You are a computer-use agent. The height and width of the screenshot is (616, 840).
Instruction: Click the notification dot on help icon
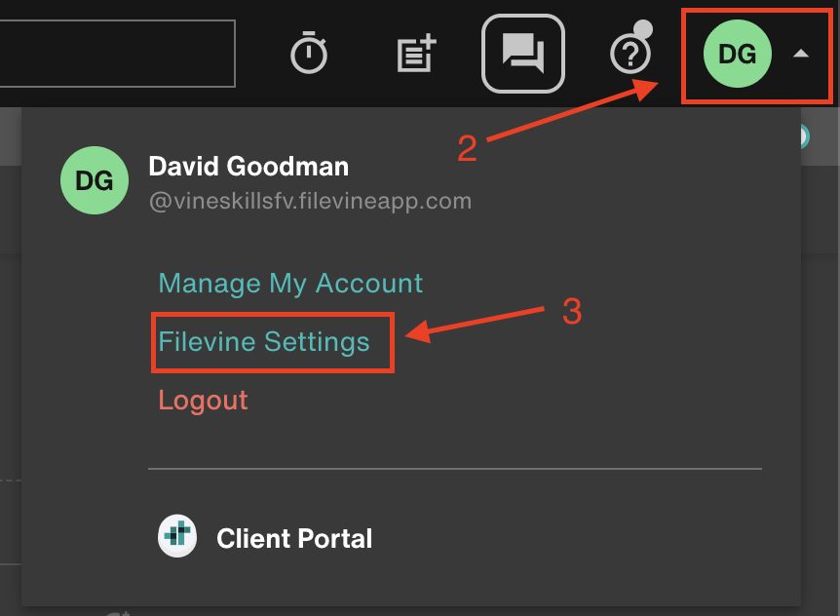coord(643,29)
